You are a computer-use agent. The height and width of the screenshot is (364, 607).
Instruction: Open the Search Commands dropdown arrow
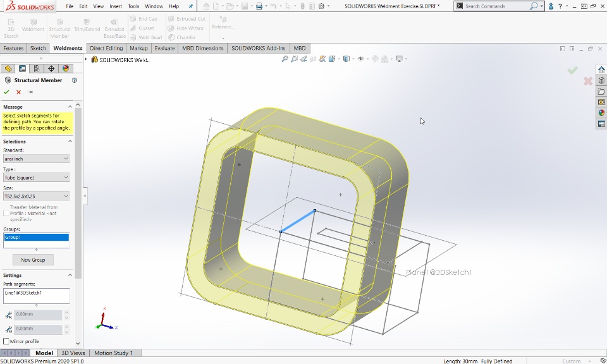541,6
